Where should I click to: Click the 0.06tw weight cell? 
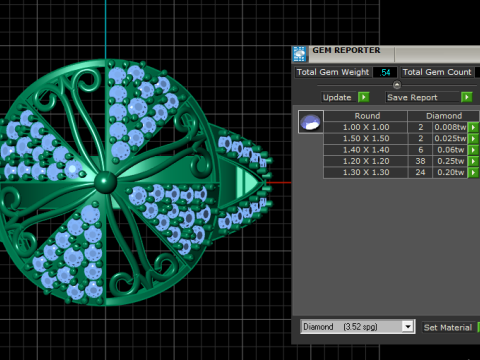450,150
